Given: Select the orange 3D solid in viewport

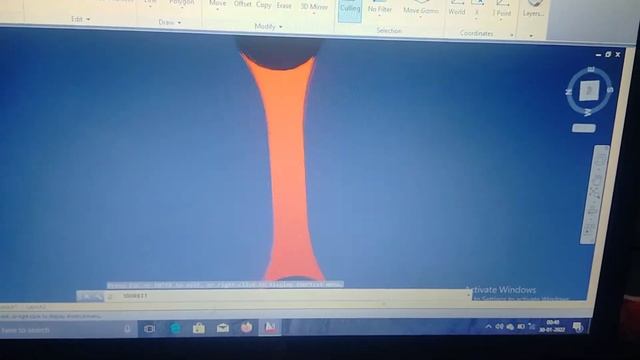Looking at the screenshot, I should click(x=287, y=171).
